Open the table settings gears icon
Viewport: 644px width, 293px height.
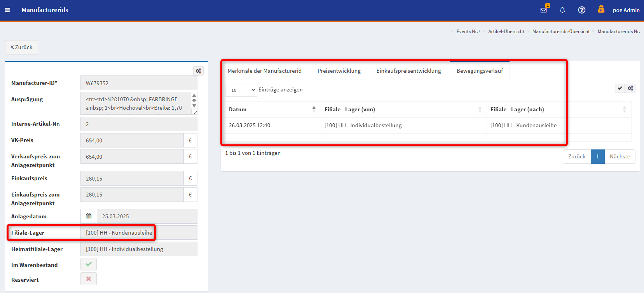(630, 88)
